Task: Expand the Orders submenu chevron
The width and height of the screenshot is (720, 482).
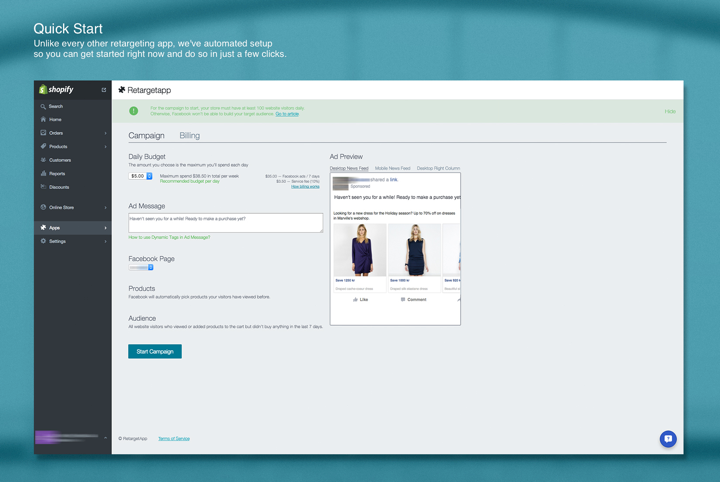Action: click(106, 133)
